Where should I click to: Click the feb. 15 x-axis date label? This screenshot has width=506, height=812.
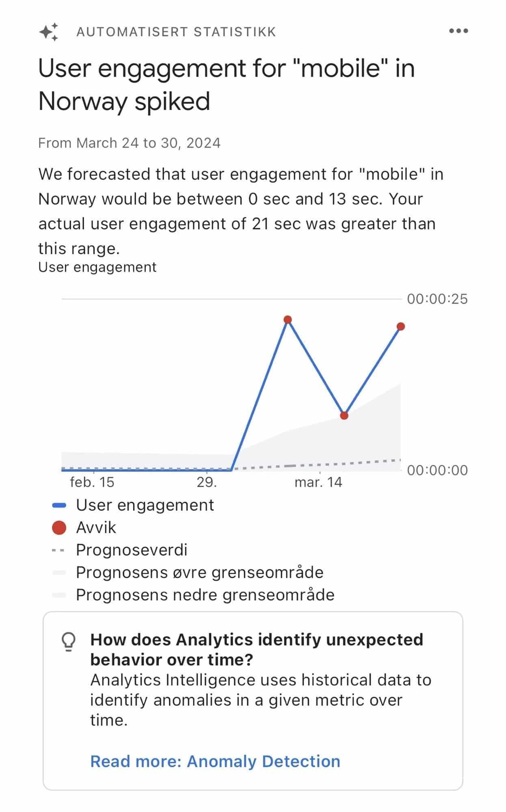pos(92,482)
